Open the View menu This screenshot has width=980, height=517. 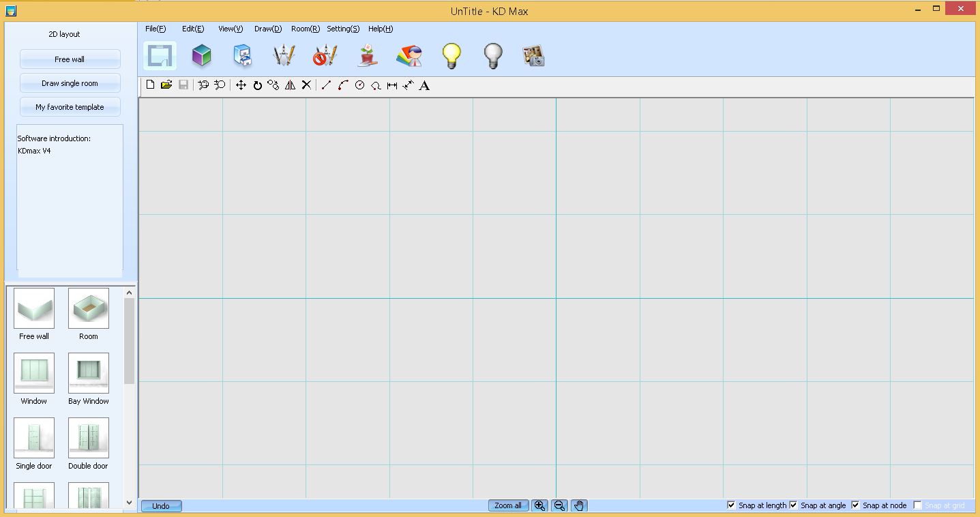pos(231,29)
